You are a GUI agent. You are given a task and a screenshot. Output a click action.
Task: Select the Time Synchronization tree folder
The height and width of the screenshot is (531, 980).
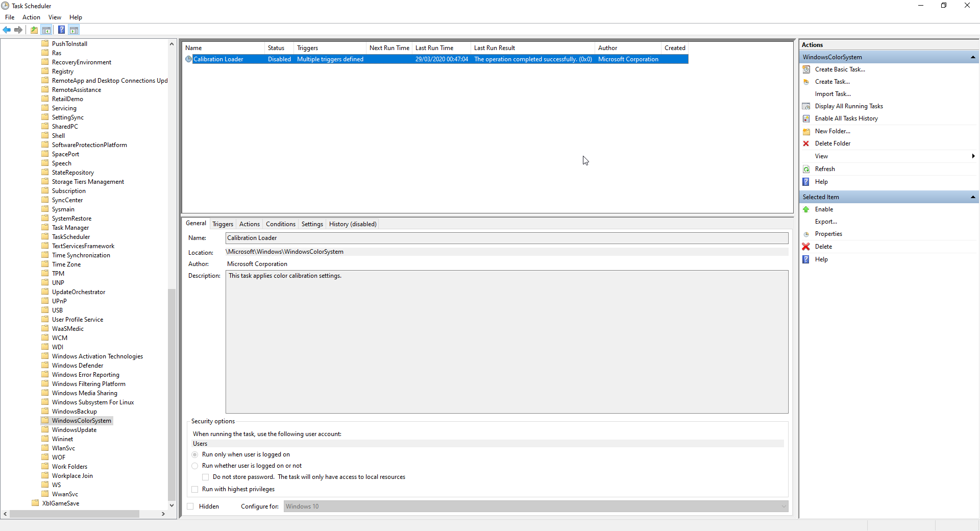coord(81,255)
